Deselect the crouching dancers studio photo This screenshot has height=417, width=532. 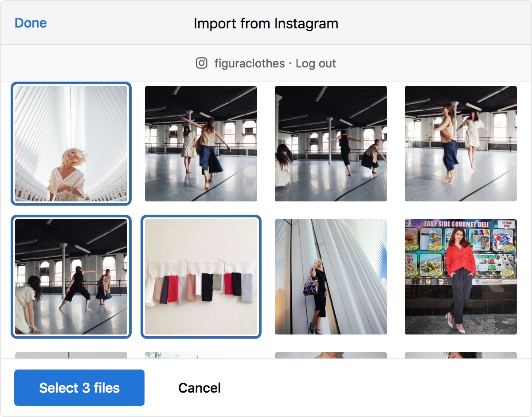71,277
